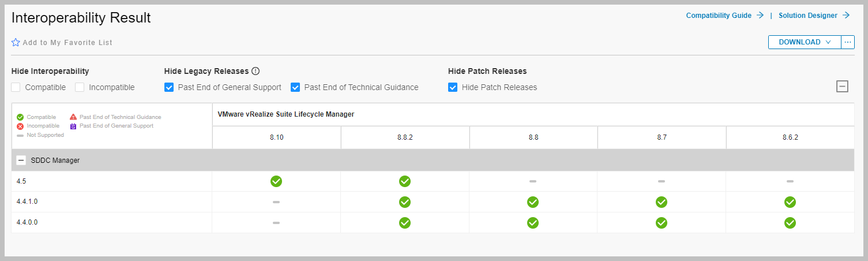Screen dimensions: 868x261
Task: Collapse all rows with the minus box button
Action: pos(842,87)
